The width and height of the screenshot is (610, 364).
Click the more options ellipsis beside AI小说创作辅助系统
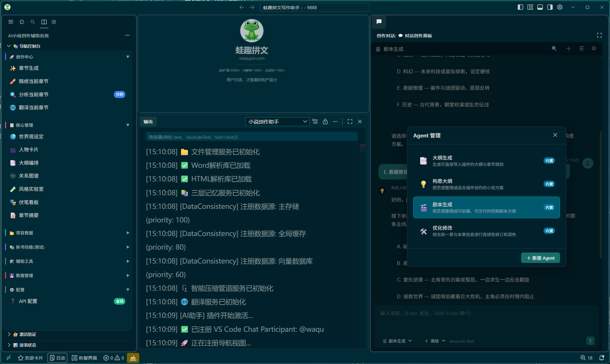(128, 35)
